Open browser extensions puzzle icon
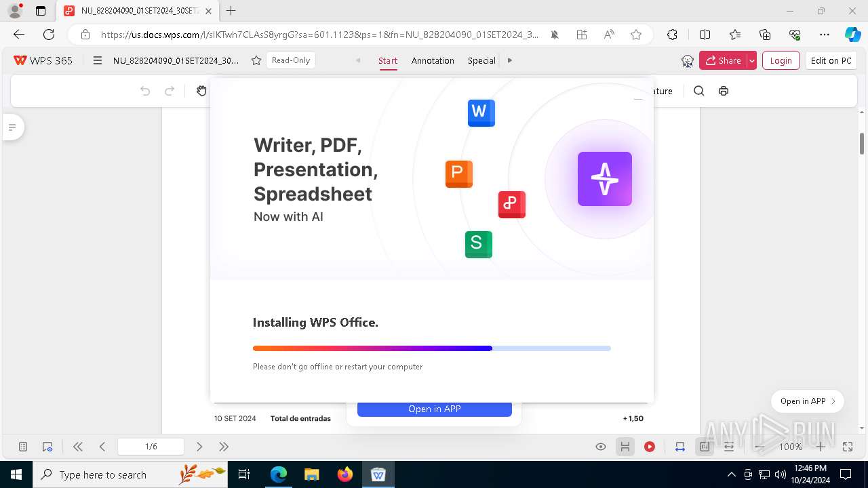Screen dimensions: 868x488 672,35
